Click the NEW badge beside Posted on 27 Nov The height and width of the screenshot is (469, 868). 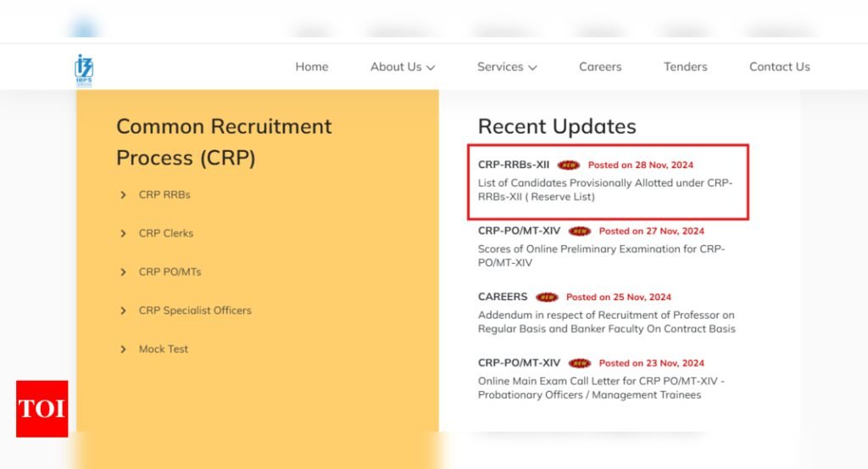(x=580, y=232)
